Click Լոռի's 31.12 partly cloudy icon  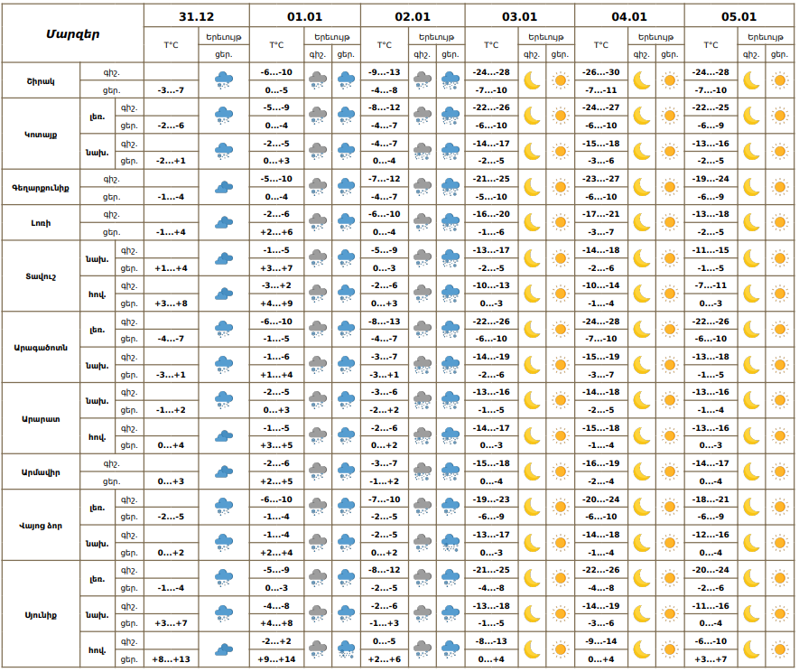click(223, 222)
